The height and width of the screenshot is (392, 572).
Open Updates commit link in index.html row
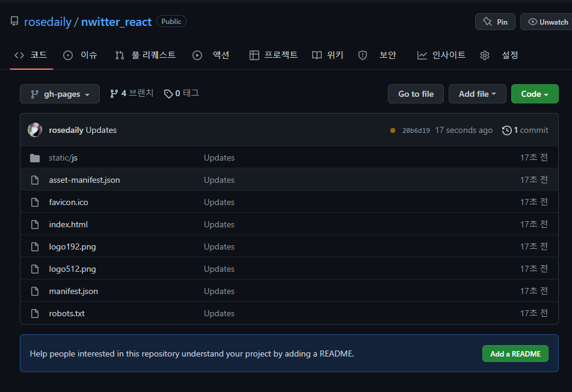coord(219,225)
